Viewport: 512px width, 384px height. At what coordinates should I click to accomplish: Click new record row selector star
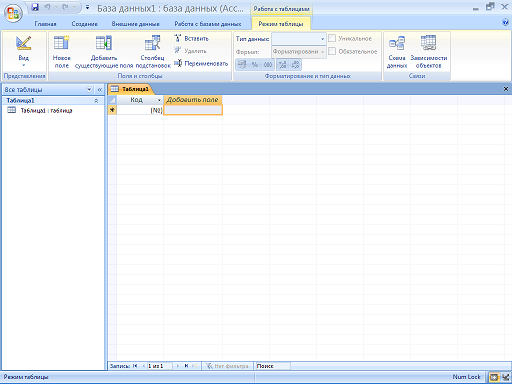[112, 110]
